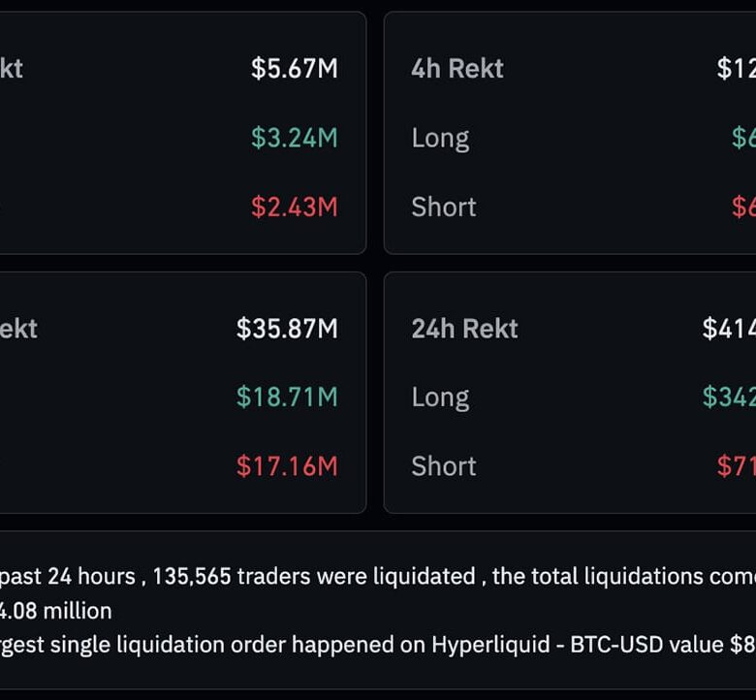Click the '4.08 million' summary text
The height and width of the screenshot is (700, 756).
[x=56, y=611]
